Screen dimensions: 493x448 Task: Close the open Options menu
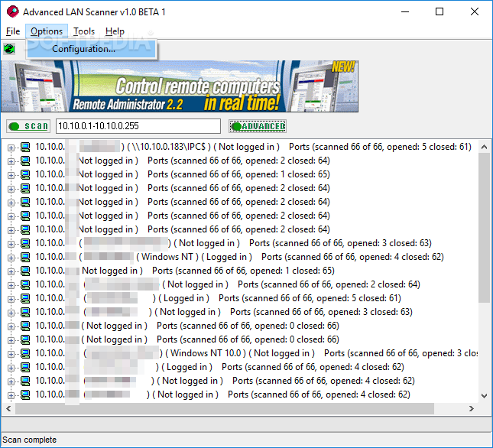(x=47, y=31)
